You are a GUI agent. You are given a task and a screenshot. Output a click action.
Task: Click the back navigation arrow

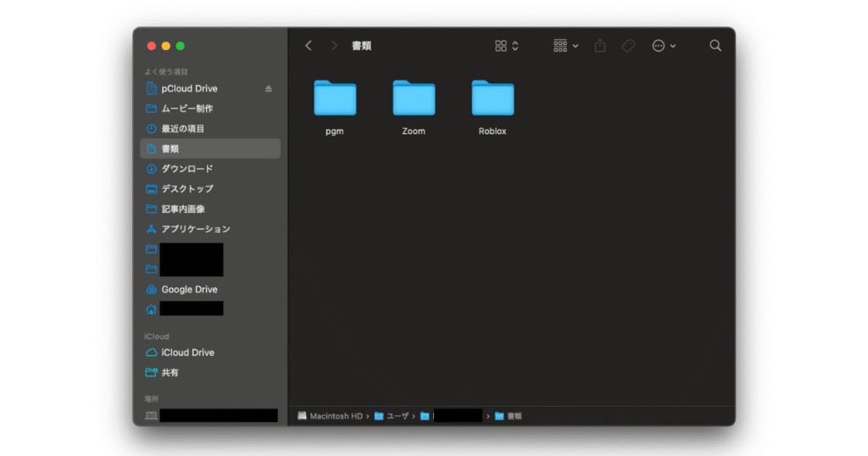[x=309, y=46]
